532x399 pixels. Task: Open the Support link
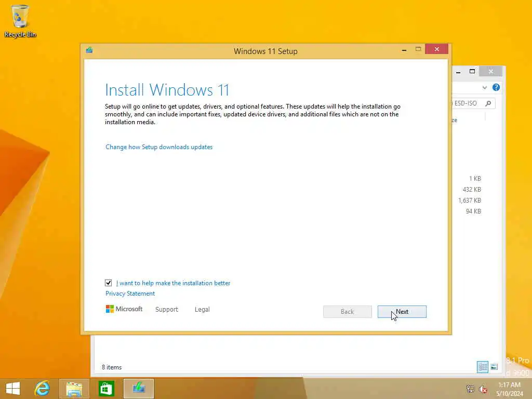pos(167,310)
